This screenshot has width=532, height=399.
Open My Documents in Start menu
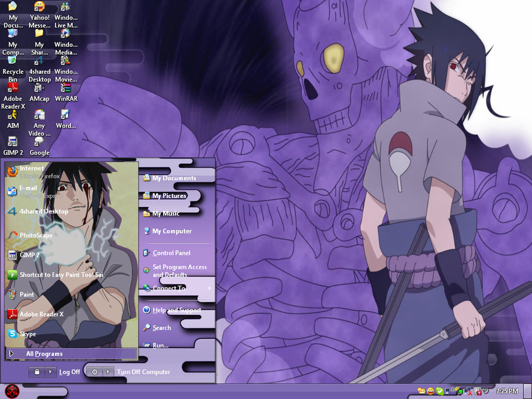tap(170, 178)
